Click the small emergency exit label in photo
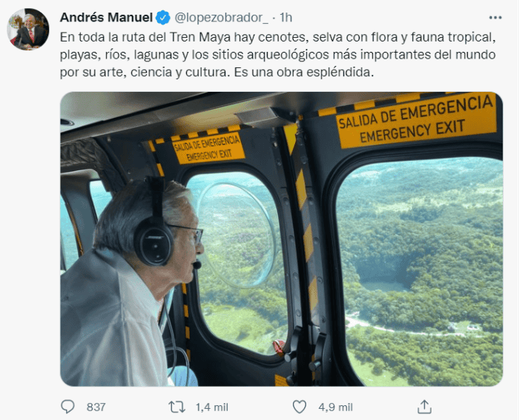 pyautogui.click(x=208, y=148)
